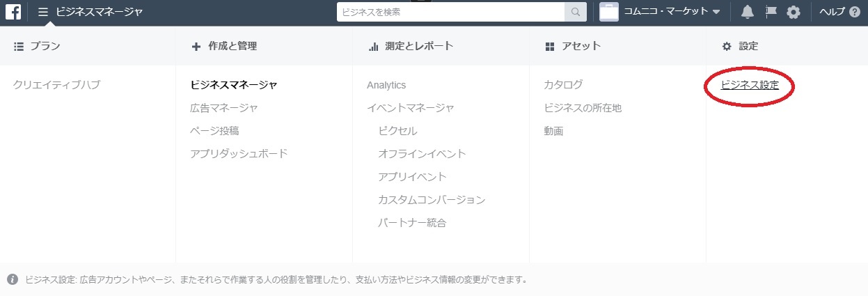Open the settings gear icon
Image resolution: width=868 pixels, height=296 pixels.
[x=794, y=12]
